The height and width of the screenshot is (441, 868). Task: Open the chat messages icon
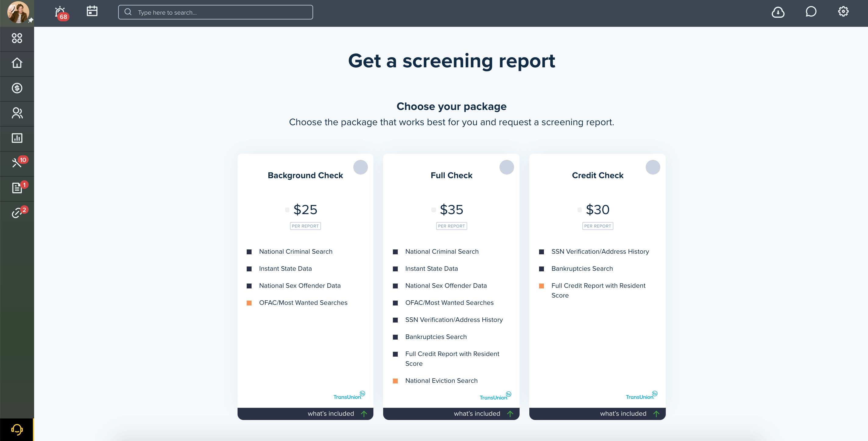(811, 12)
